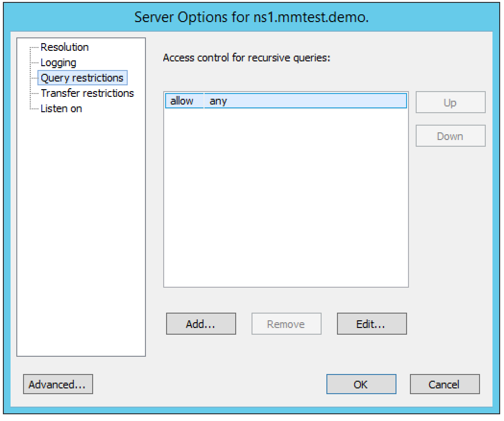Go to Transfer restrictions settings
The image size is (504, 421).
pos(87,93)
